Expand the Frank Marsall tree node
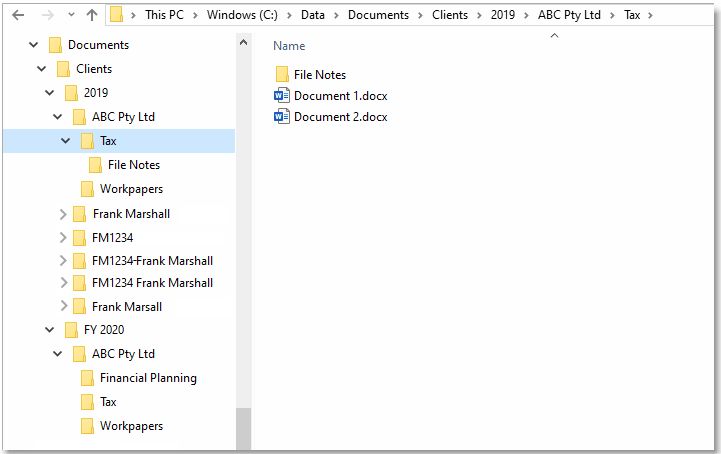The height and width of the screenshot is (454, 721). (63, 306)
